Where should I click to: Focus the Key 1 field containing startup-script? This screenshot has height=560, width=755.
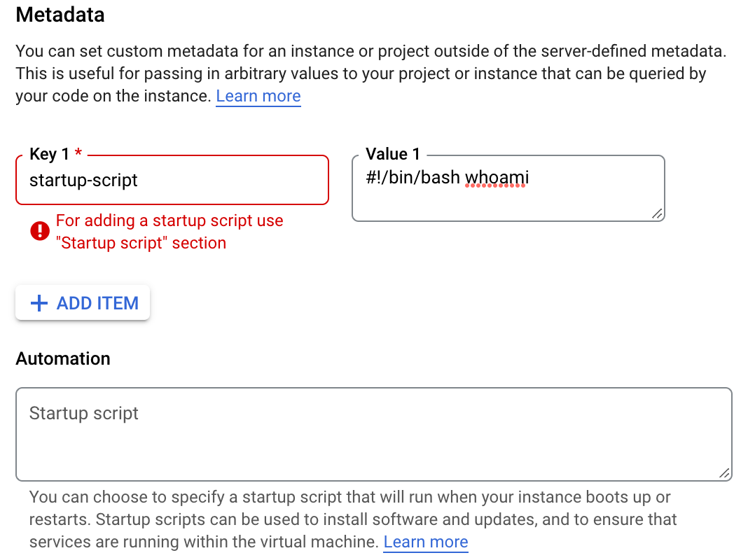coord(172,180)
